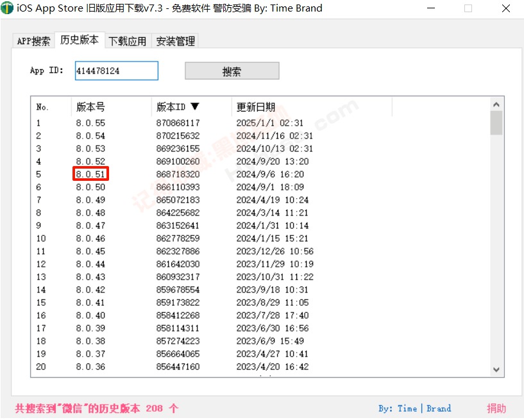This screenshot has height=420, width=524.
Task: Minimize the application window
Action: pyautogui.click(x=430, y=8)
